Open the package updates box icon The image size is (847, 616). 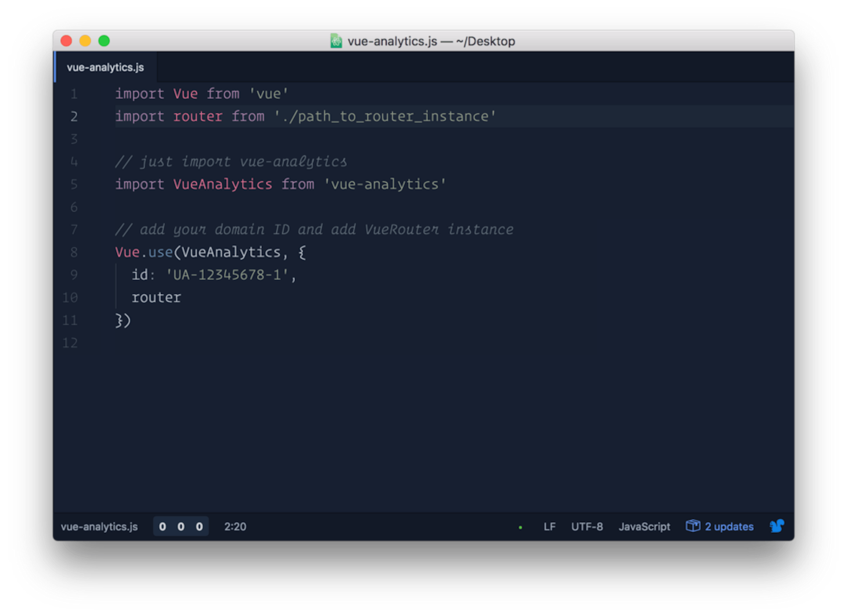(693, 526)
